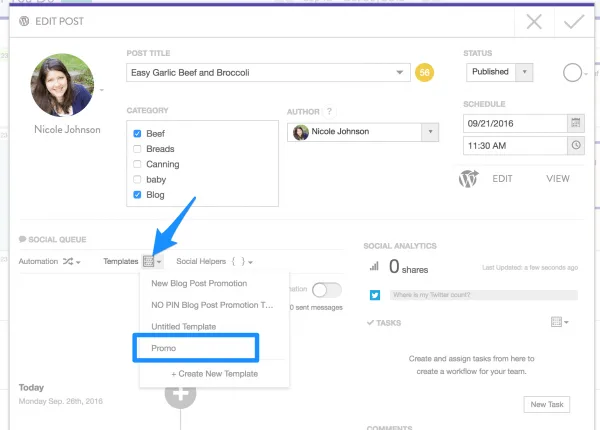Check the Breads category checkbox
600x430 pixels.
pyautogui.click(x=137, y=149)
